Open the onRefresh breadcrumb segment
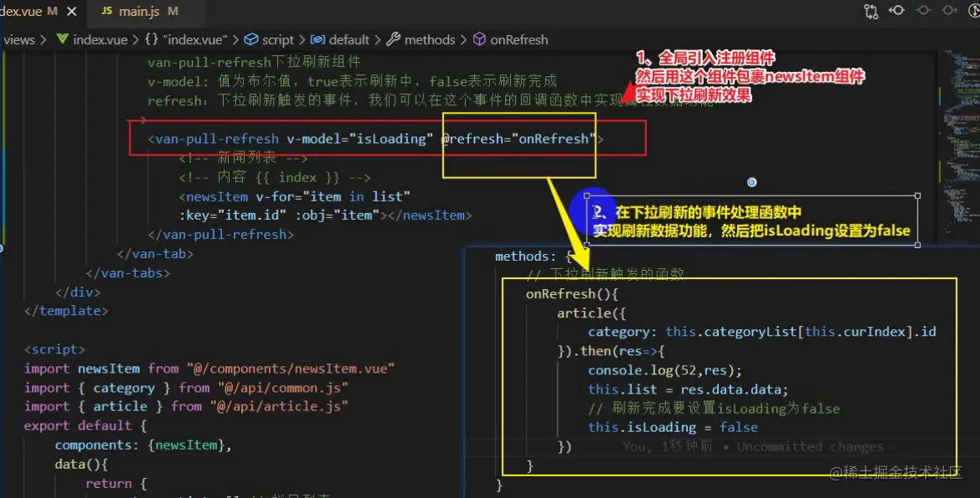The image size is (980, 498). click(511, 39)
